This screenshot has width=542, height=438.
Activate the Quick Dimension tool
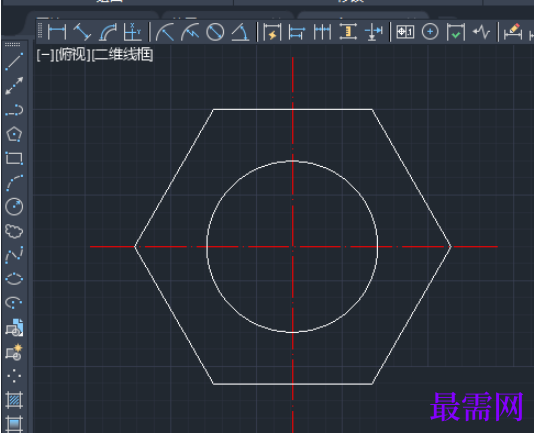(x=272, y=32)
